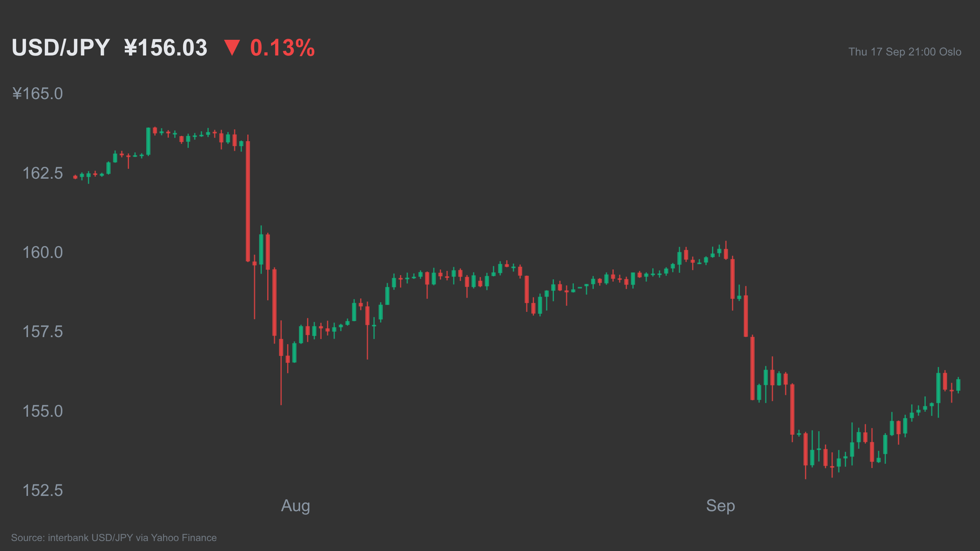Click the Yahoo Finance source attribution text
The image size is (980, 551).
tap(114, 538)
